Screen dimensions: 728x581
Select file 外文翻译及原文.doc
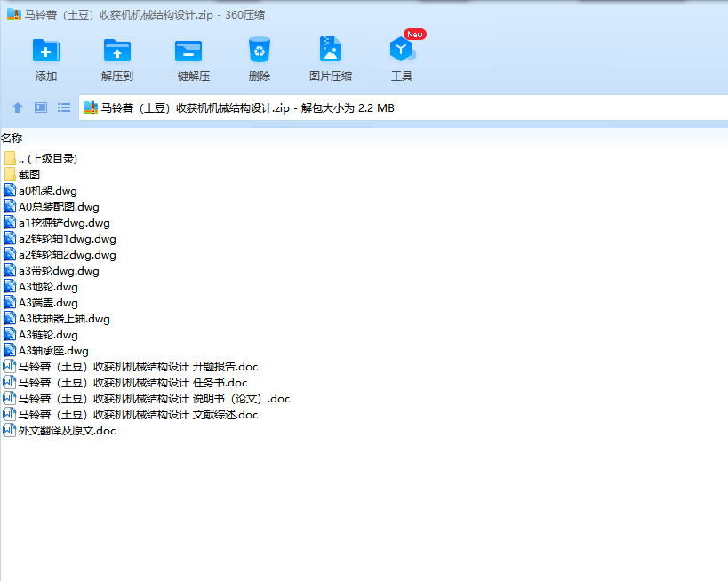click(67, 431)
